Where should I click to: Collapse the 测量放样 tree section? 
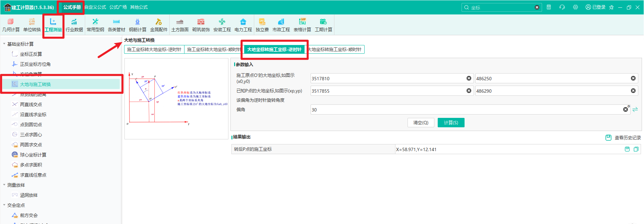pos(4,185)
